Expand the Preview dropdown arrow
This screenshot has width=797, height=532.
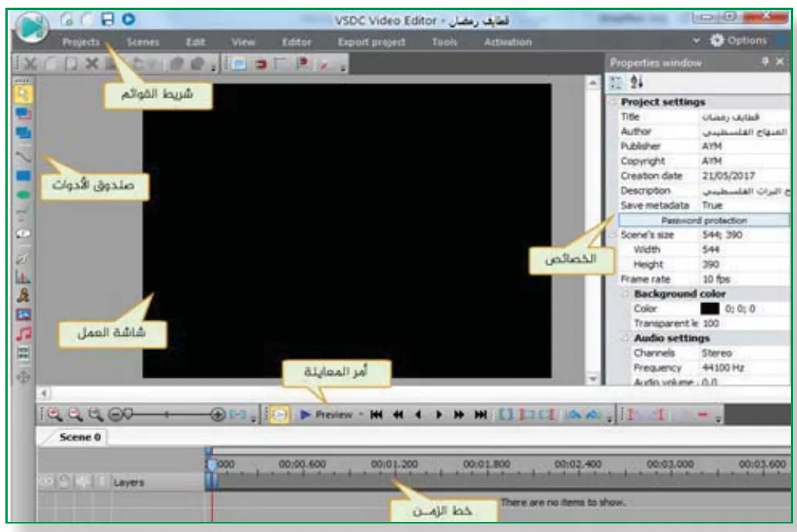click(361, 415)
